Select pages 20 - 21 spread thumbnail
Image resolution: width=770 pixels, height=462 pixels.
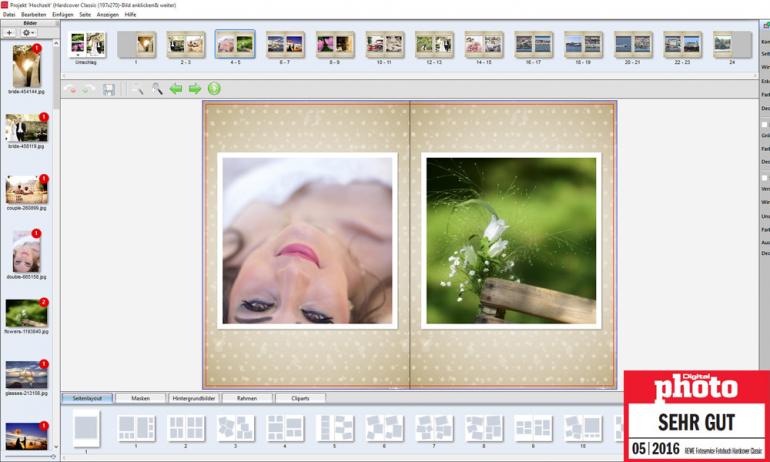(633, 45)
